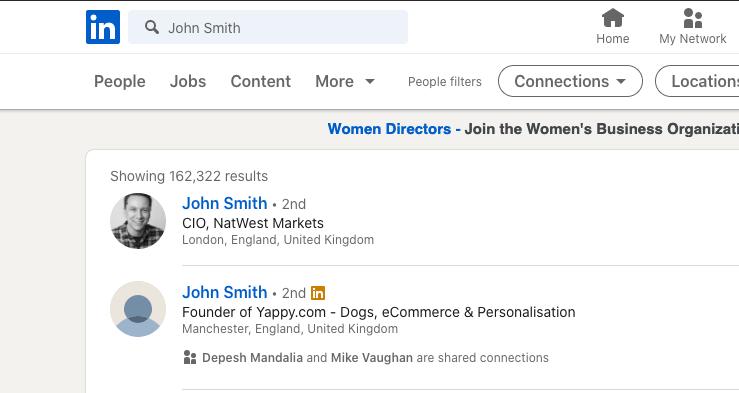This screenshot has height=393, width=739.
Task: Open John Smith Yappy.com founder profile link
Action: pos(225,292)
